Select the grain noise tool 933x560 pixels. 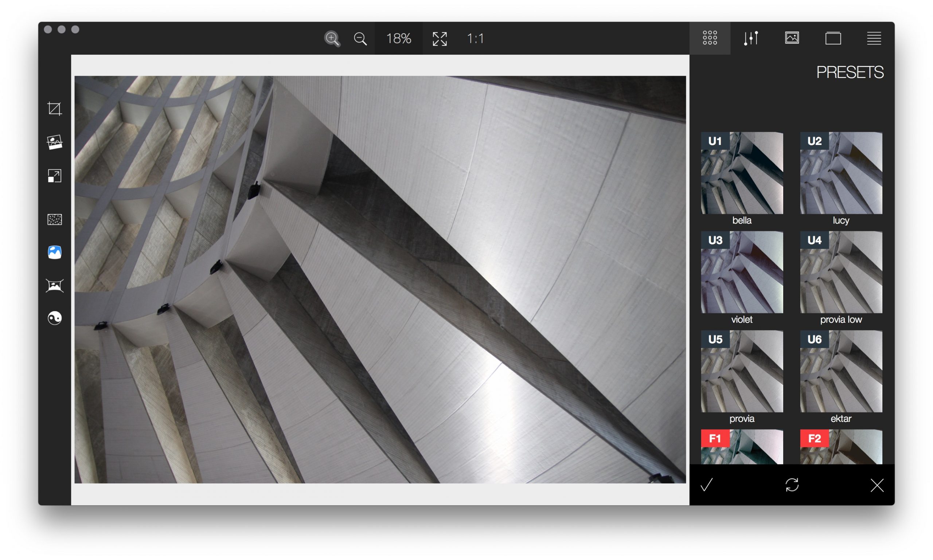[x=55, y=220]
